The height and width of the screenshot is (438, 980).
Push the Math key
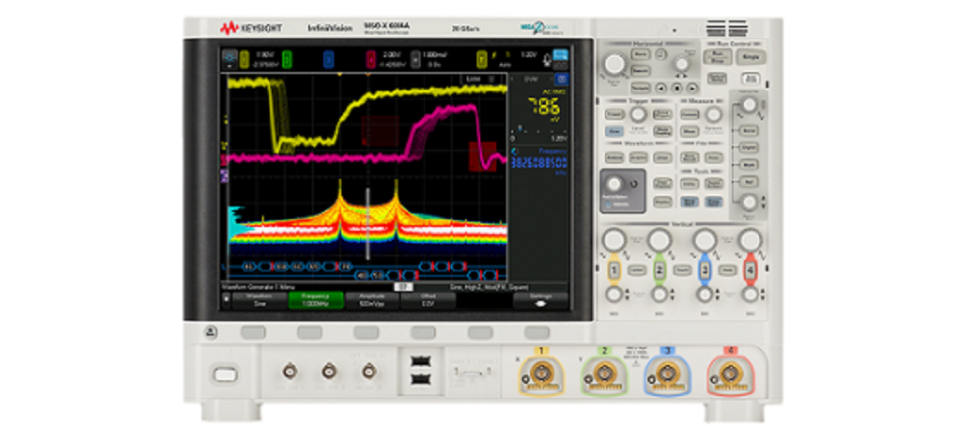tap(748, 165)
